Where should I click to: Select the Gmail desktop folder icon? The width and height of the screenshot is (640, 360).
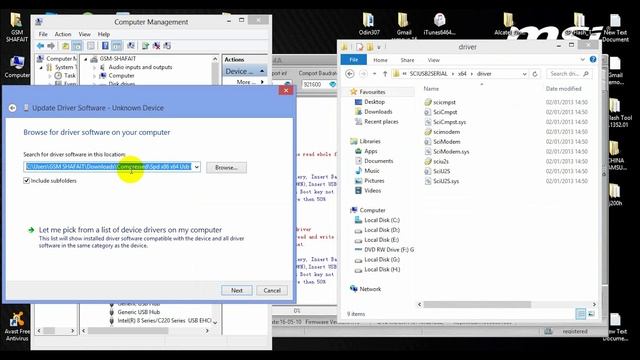(403, 24)
